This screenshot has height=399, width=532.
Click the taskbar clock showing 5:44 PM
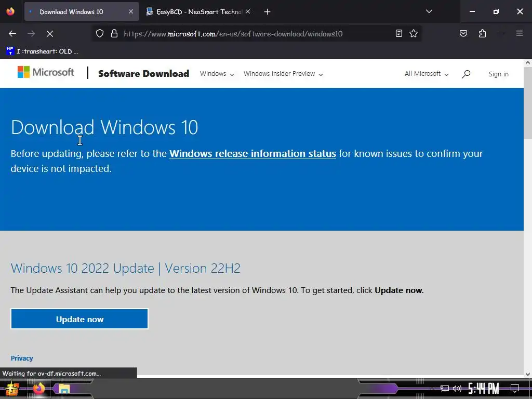click(484, 389)
